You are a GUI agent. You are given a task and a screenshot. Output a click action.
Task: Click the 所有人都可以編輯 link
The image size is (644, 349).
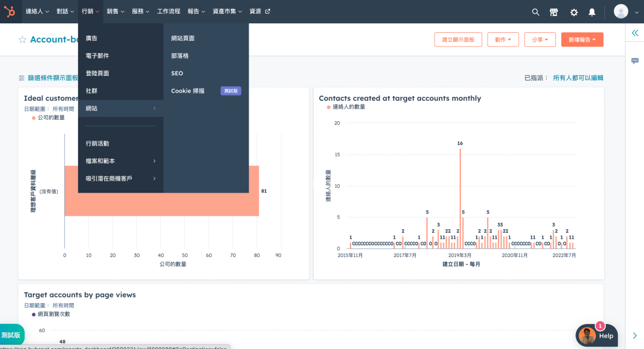pos(578,78)
